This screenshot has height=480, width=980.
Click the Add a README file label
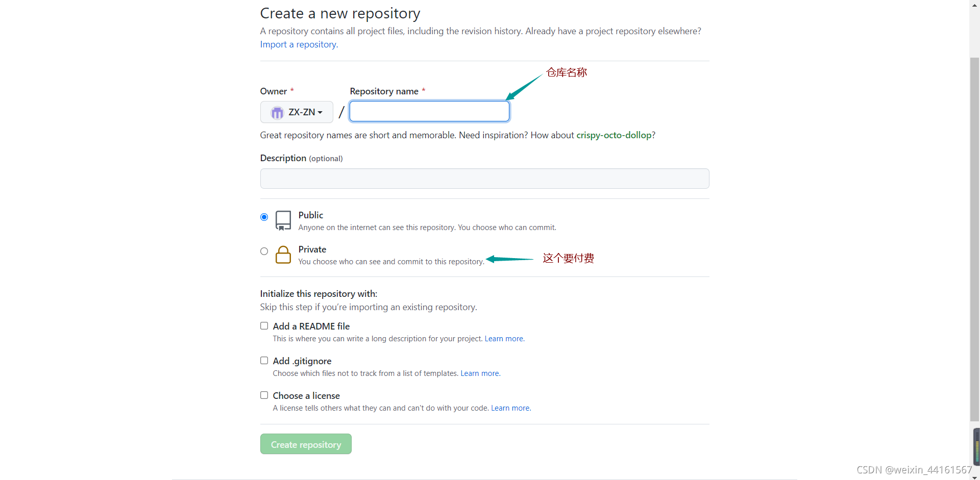[x=311, y=326]
